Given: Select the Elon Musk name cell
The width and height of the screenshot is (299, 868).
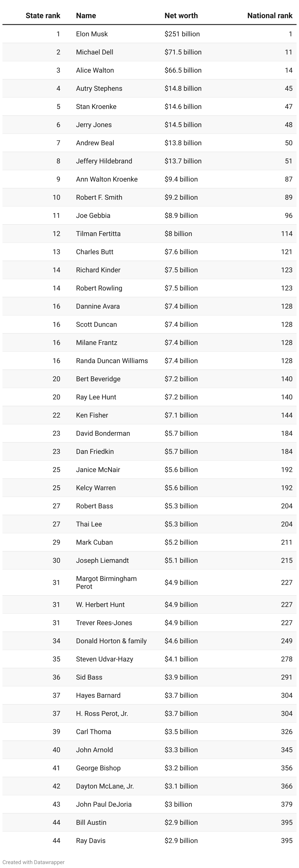Looking at the screenshot, I should [92, 34].
